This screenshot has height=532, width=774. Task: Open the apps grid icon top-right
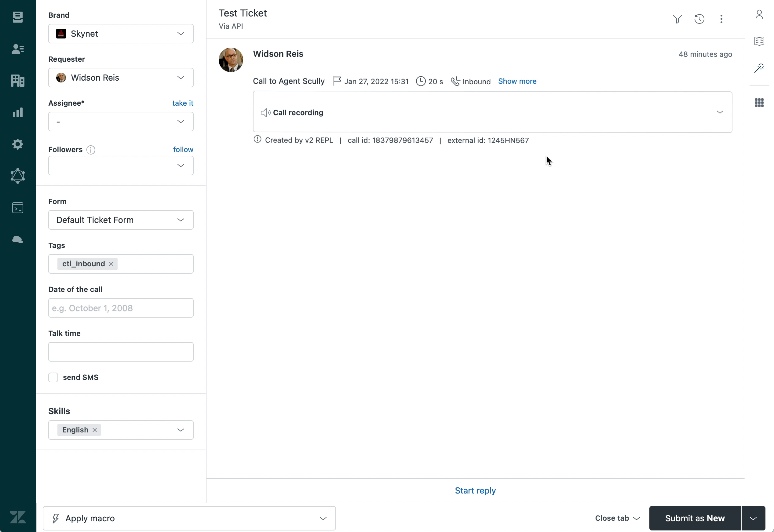[759, 102]
